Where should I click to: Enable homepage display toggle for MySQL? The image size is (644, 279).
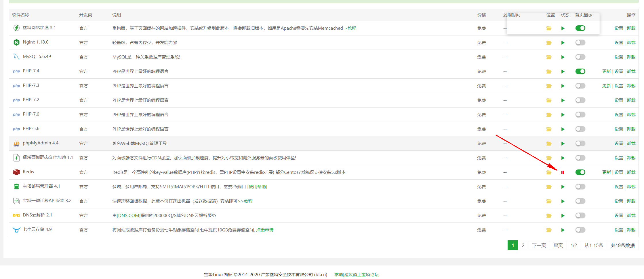click(580, 57)
